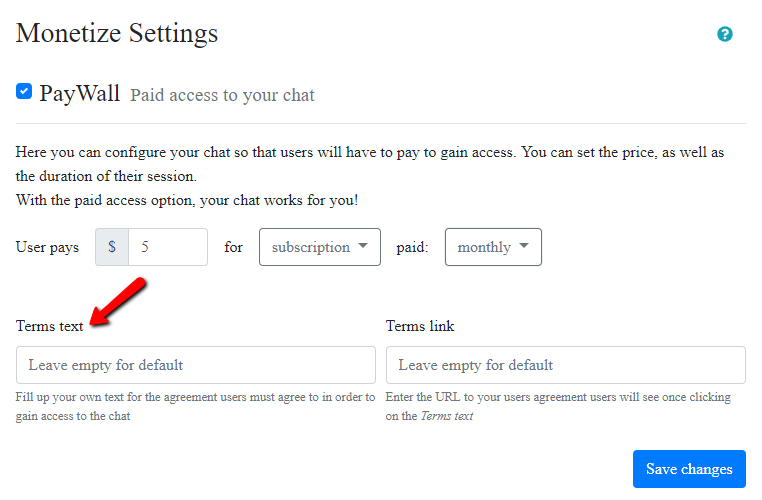
Task: Open the help question mark icon
Action: 725,34
